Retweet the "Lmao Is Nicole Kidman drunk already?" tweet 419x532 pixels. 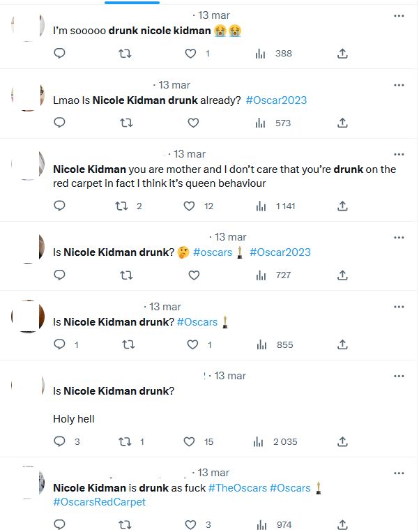pos(126,123)
